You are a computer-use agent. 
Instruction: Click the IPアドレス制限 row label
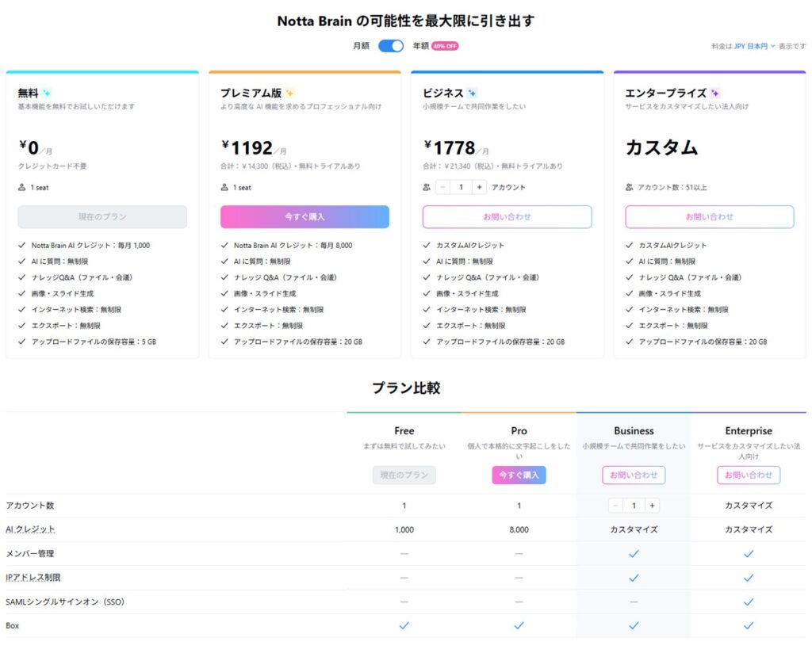33,578
